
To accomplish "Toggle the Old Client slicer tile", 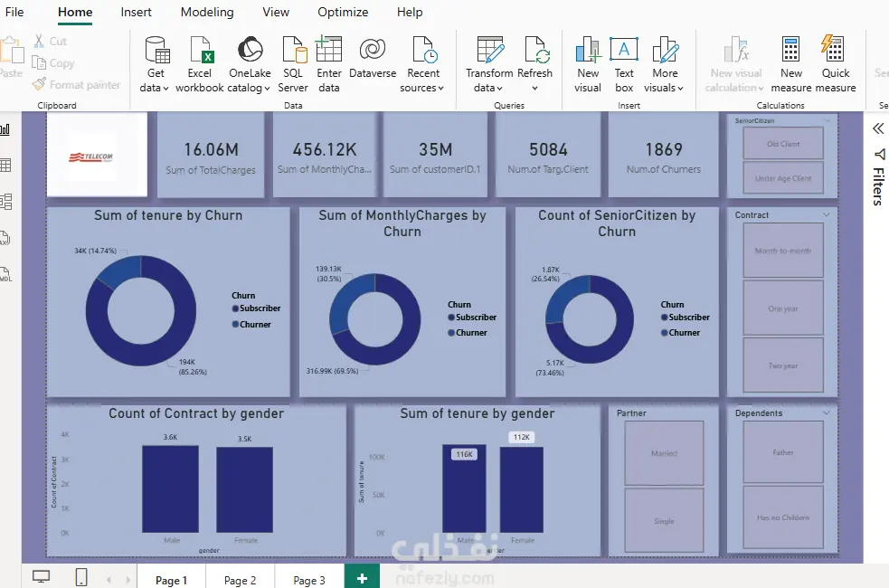I will 783,144.
